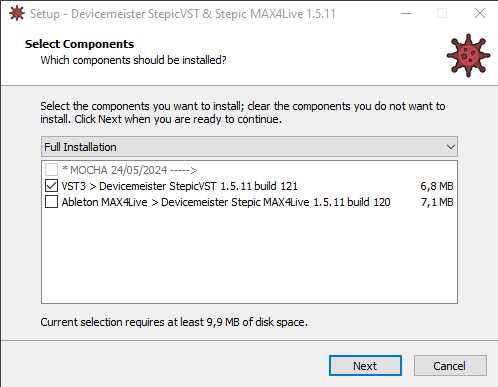
Task: Click the MOCHA 24/05/2024 list entry
Action: tap(130, 170)
